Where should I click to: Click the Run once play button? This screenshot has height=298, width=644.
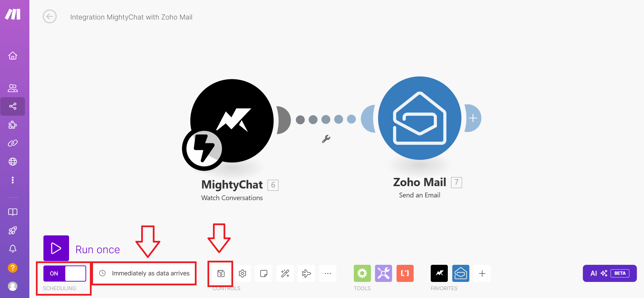pos(56,248)
